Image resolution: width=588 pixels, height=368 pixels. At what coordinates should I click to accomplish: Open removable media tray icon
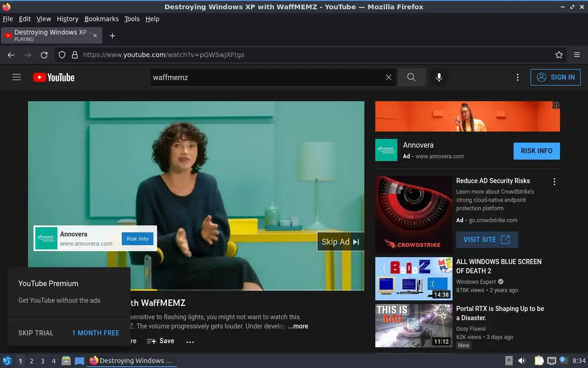click(x=509, y=361)
